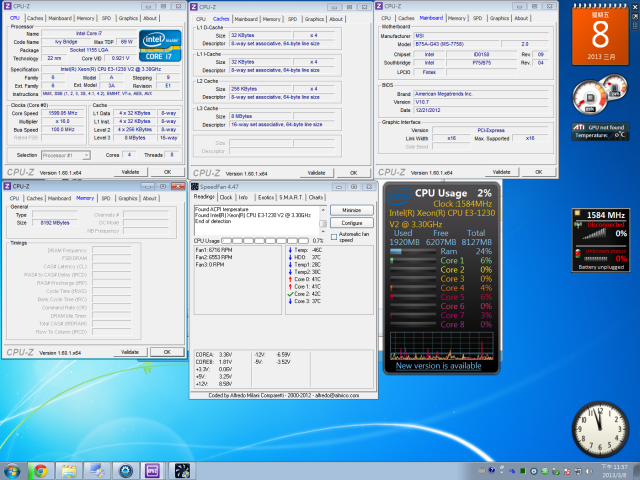The image size is (640, 480).
Task: Click the L3 Cache size 8 MBytes field
Action: 261,116
